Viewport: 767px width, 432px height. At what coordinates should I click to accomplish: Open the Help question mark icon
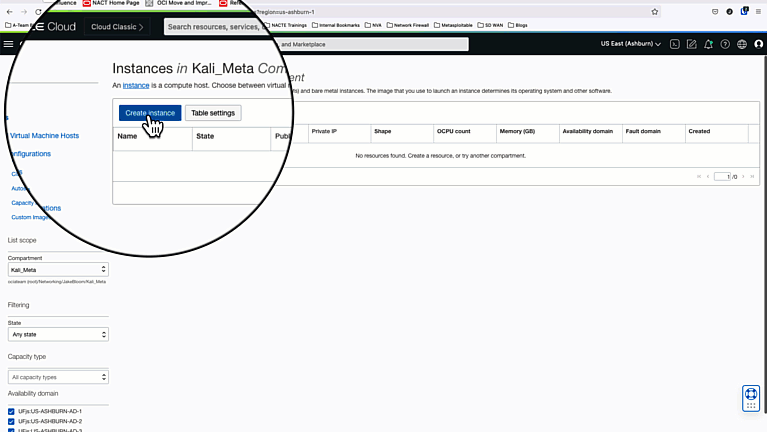(x=725, y=44)
